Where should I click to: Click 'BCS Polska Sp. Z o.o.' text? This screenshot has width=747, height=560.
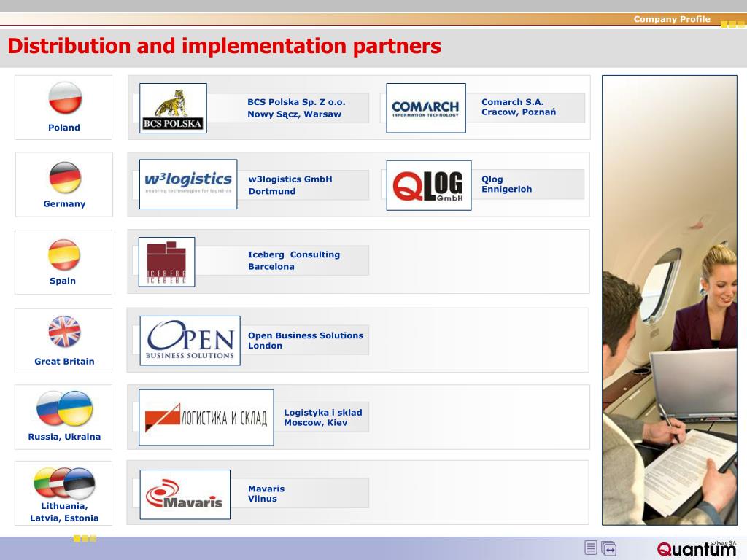[296, 102]
